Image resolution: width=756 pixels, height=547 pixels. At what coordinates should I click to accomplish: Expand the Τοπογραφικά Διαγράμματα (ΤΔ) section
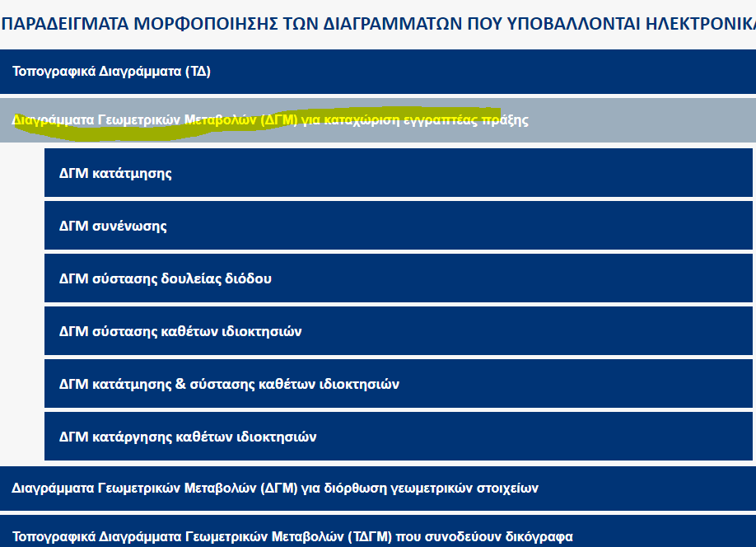pos(111,72)
